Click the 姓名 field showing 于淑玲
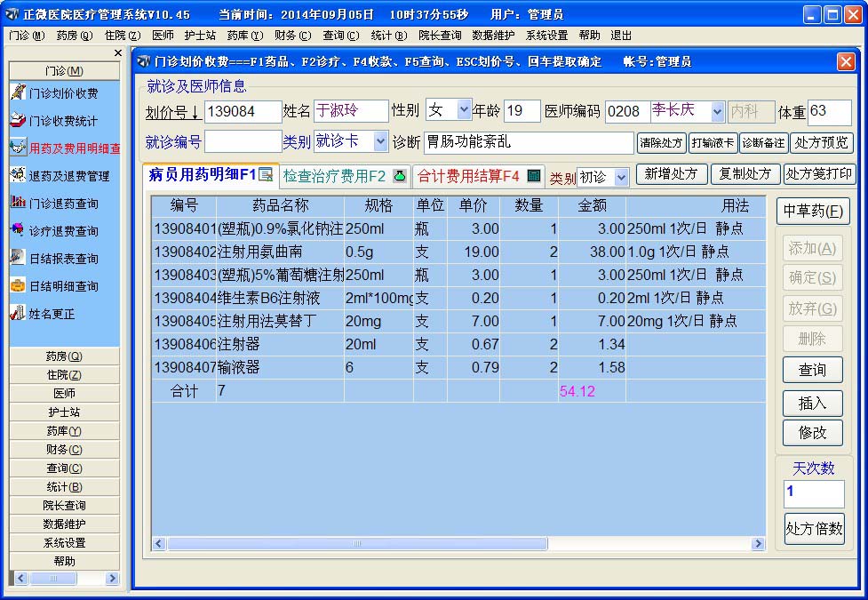 point(351,111)
